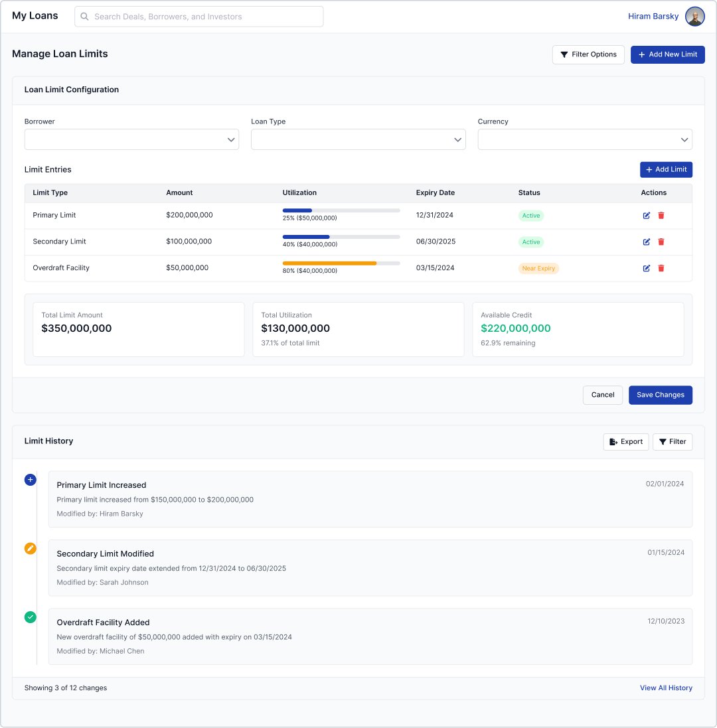Cancel the limit changes
This screenshot has width=717, height=728.
[602, 395]
